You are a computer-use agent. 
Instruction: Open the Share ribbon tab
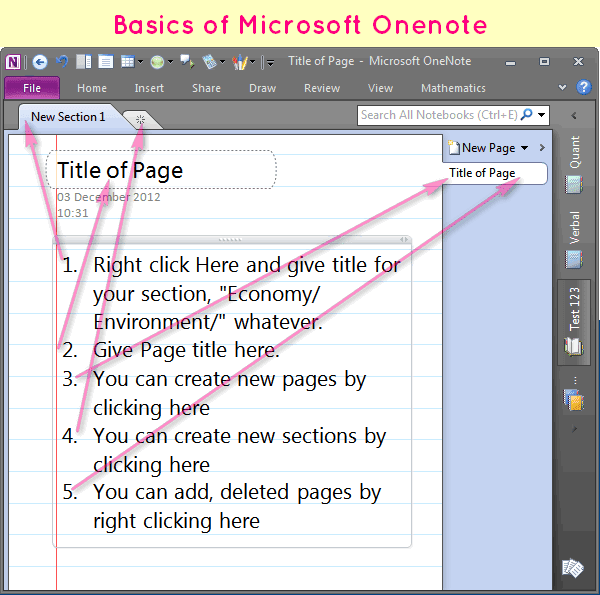(206, 88)
